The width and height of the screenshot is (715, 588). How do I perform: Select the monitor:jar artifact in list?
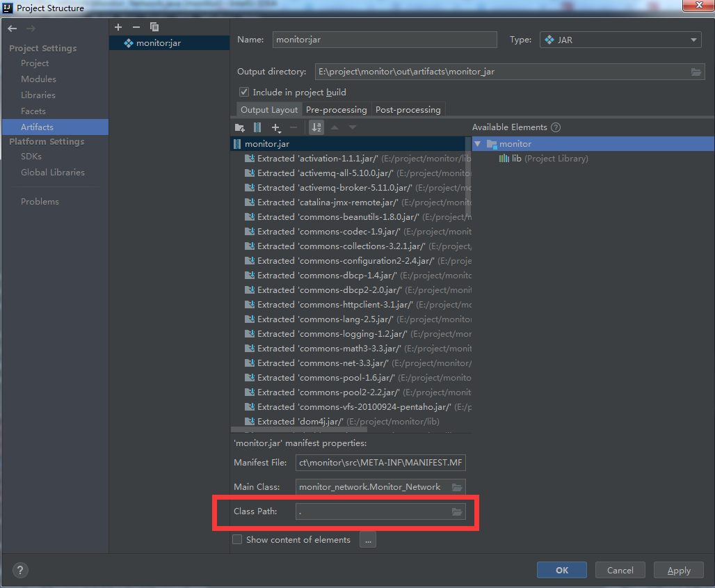169,43
